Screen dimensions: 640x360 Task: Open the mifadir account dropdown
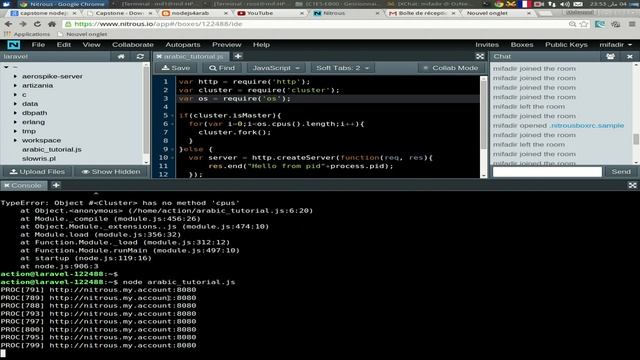coord(616,45)
